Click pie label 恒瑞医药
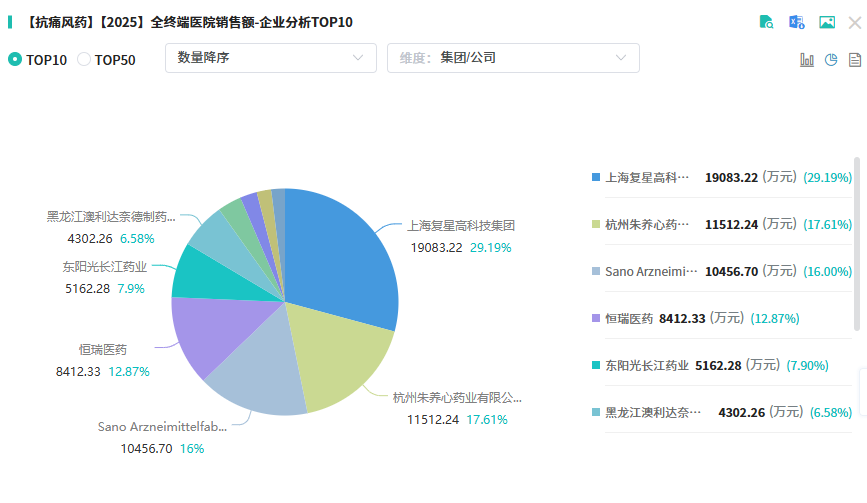Image resolution: width=867 pixels, height=503 pixels. [103, 349]
